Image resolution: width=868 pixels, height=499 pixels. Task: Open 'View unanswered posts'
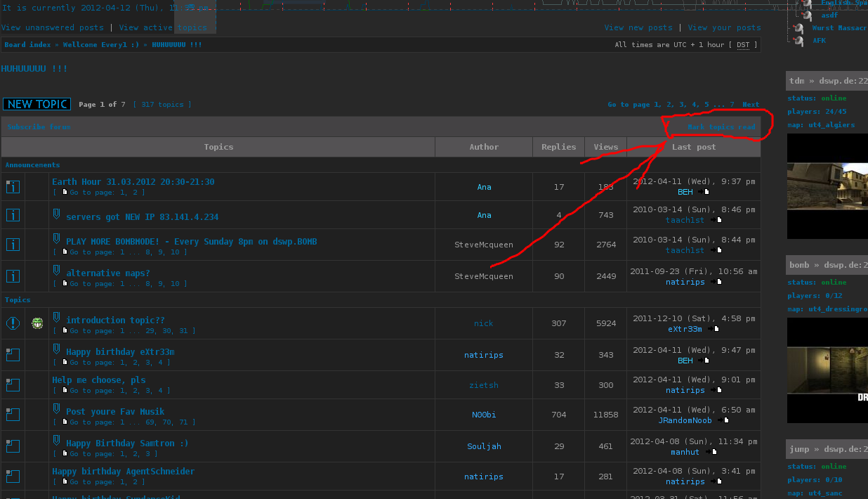52,27
